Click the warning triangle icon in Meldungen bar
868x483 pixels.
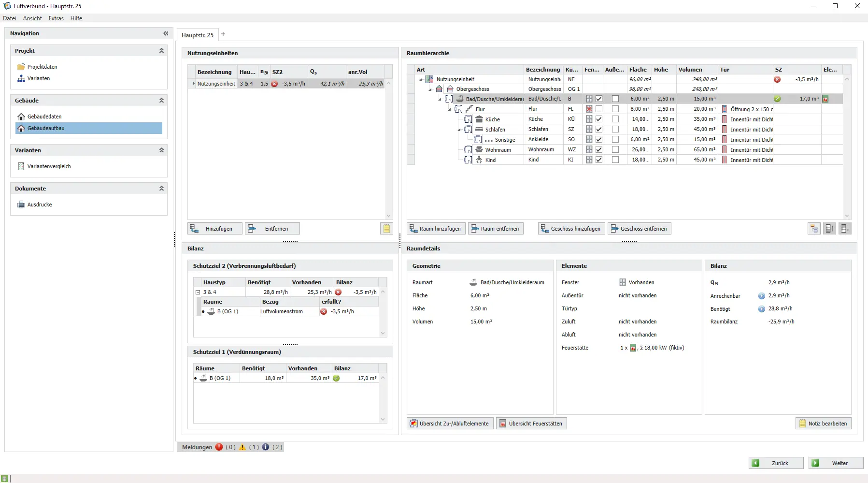(242, 447)
